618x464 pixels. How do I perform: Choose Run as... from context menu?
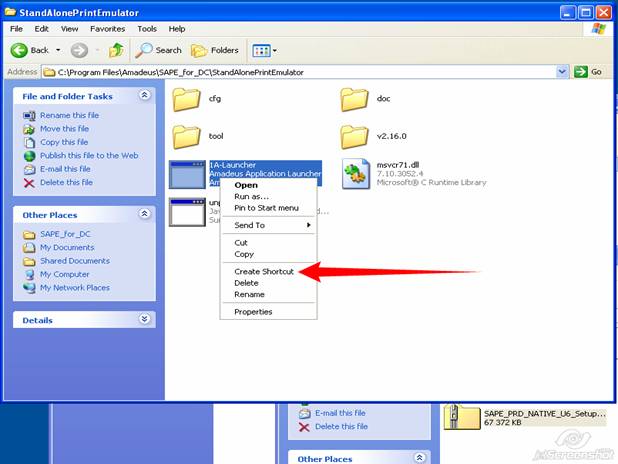pos(268,196)
